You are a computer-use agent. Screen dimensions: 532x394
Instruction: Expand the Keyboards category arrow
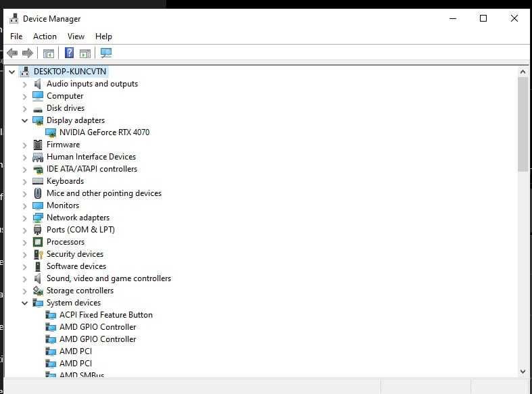[x=25, y=182]
